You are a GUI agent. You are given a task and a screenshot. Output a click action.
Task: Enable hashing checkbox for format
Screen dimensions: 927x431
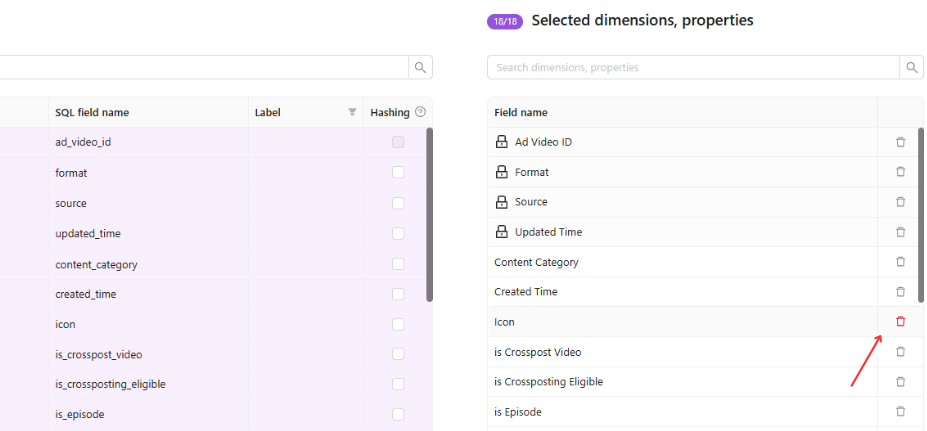pos(398,173)
